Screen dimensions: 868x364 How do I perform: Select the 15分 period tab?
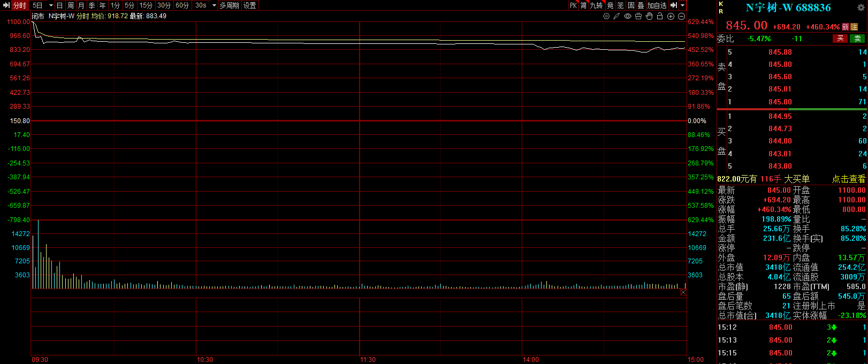click(146, 5)
